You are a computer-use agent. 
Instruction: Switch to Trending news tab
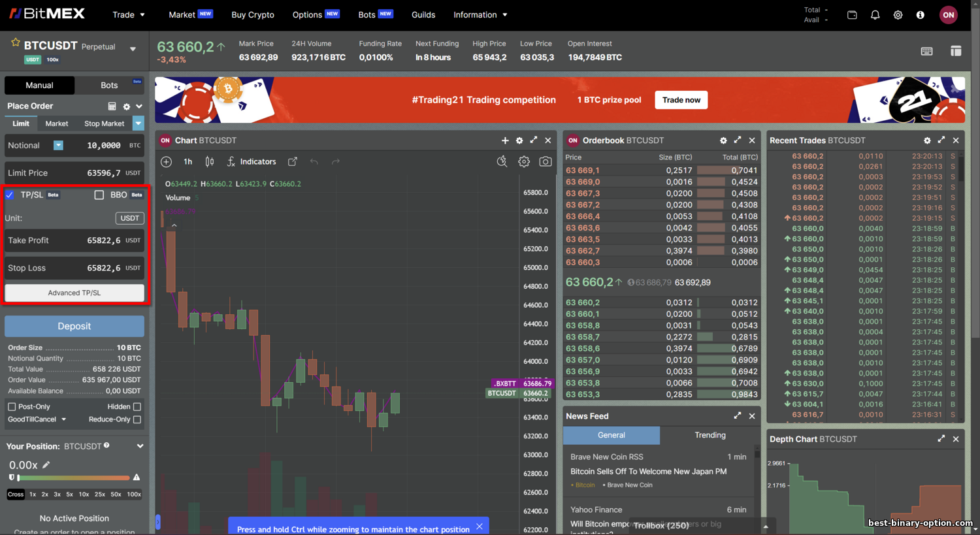710,435
